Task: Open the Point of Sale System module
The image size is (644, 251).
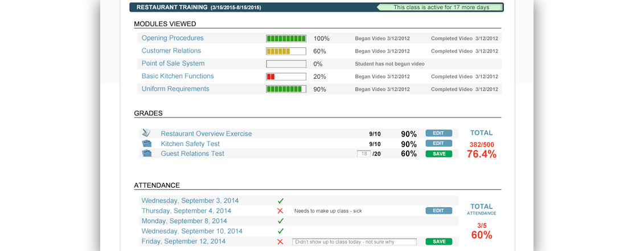Action: [x=173, y=63]
